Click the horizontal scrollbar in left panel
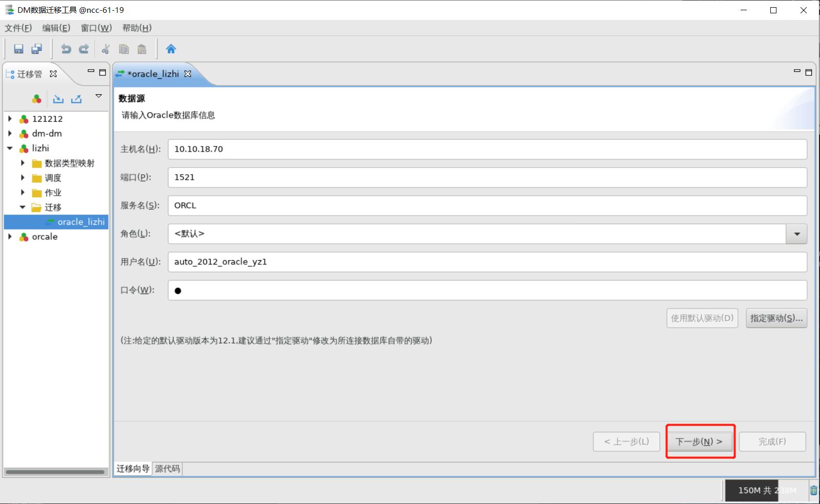This screenshot has width=820, height=504. (x=55, y=472)
